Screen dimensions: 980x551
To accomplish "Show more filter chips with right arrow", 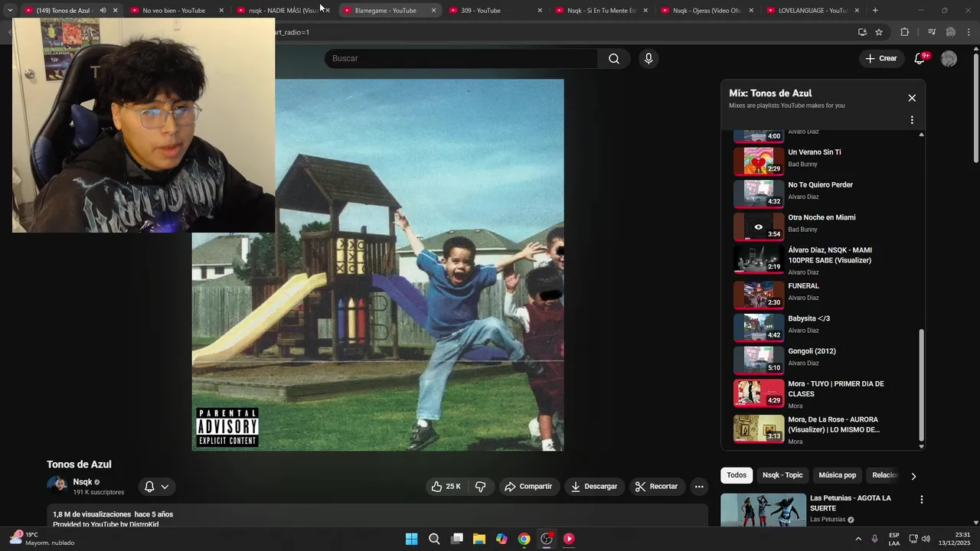I will pos(913,476).
